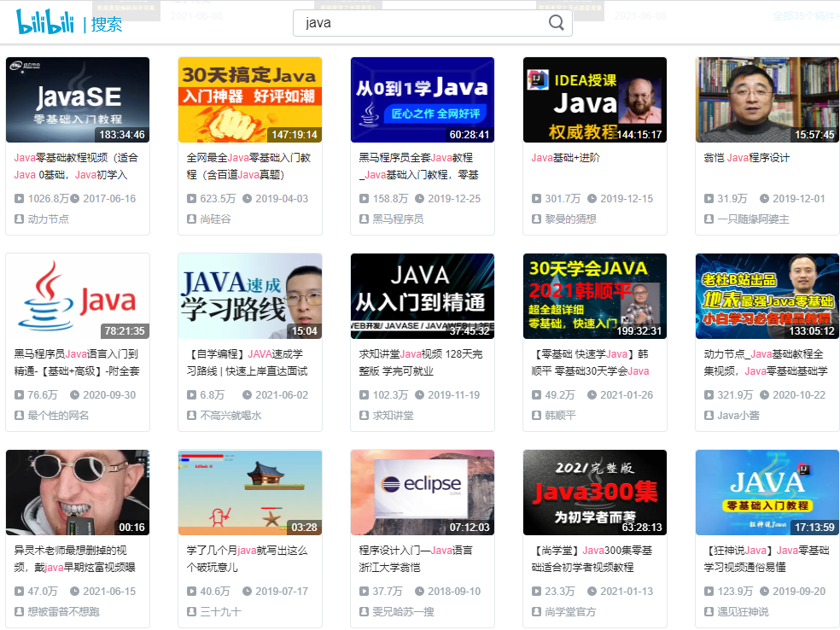Viewport: 840px width, 630px height.
Task: Visit the uploader name 黑马程序员 below 158.8万
Action: 398,219
